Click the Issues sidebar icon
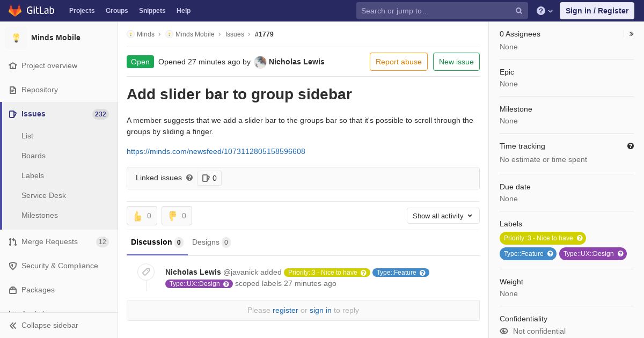 13,114
